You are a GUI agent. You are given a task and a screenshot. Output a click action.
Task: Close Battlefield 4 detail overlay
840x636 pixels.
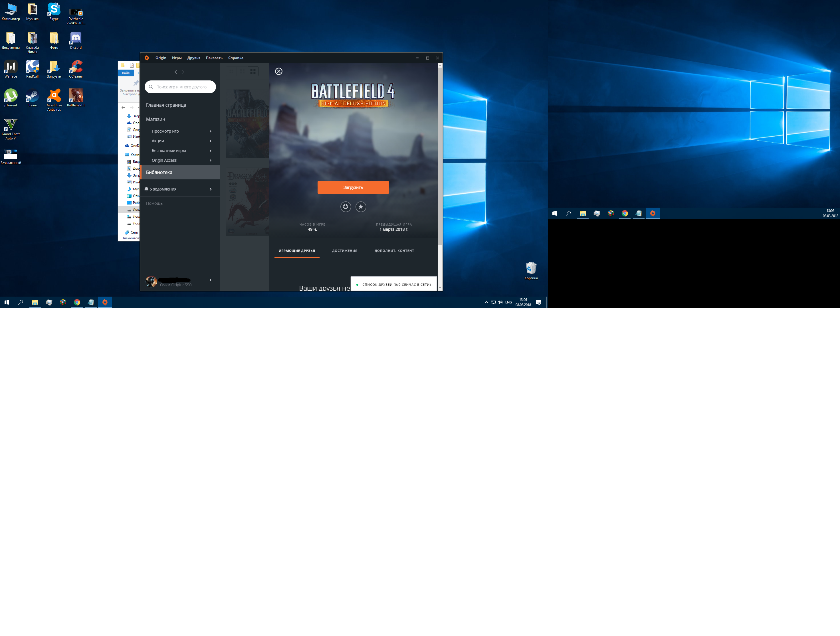pyautogui.click(x=279, y=71)
